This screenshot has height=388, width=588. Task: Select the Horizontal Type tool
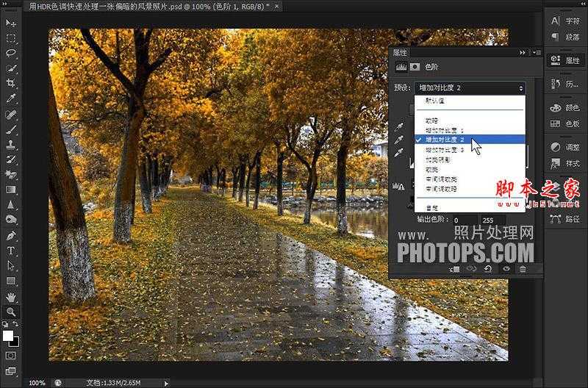[10, 251]
